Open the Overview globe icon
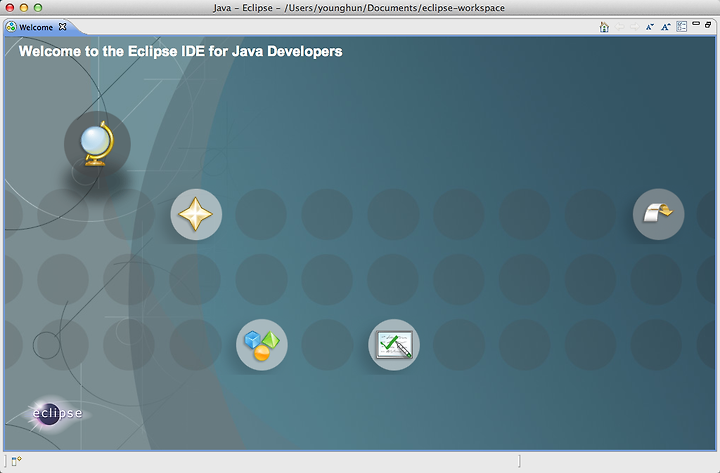The image size is (720, 473). [97, 144]
